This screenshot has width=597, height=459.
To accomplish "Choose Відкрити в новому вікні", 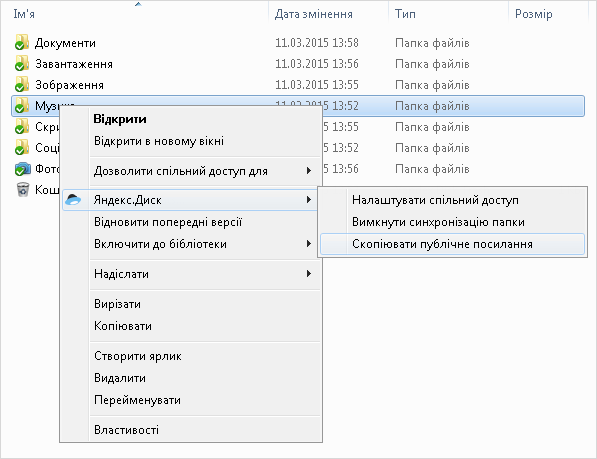I will click(x=159, y=141).
